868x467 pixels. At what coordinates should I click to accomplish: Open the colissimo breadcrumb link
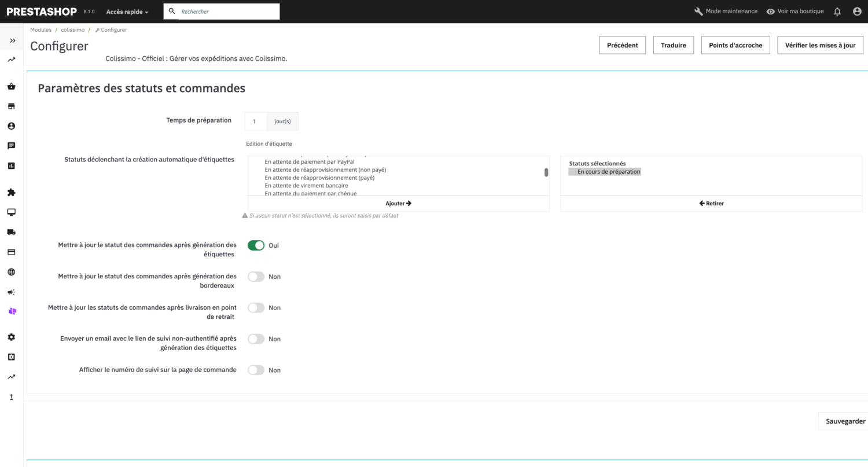pos(73,30)
